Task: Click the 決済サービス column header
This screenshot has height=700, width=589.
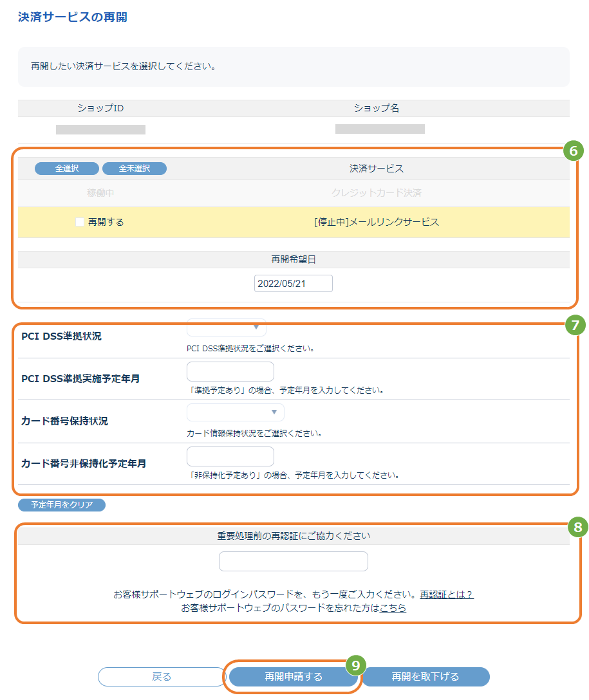Action: point(377,169)
